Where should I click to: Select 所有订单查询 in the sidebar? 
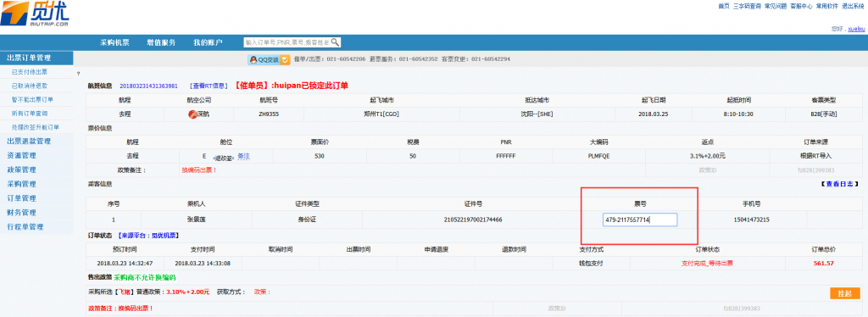pos(30,114)
